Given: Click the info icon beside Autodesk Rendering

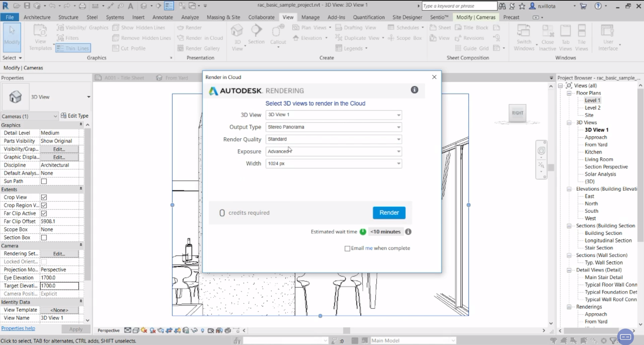Looking at the screenshot, I should tap(415, 90).
